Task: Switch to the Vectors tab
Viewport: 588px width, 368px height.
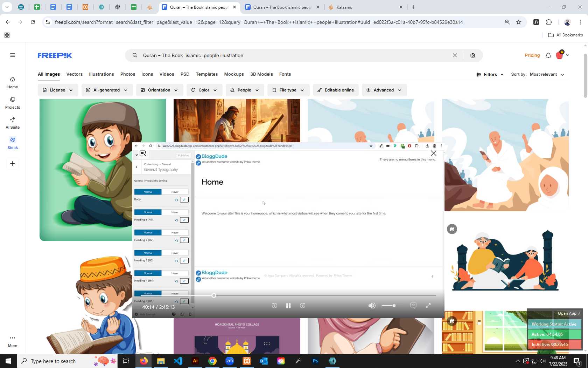Action: [75, 74]
